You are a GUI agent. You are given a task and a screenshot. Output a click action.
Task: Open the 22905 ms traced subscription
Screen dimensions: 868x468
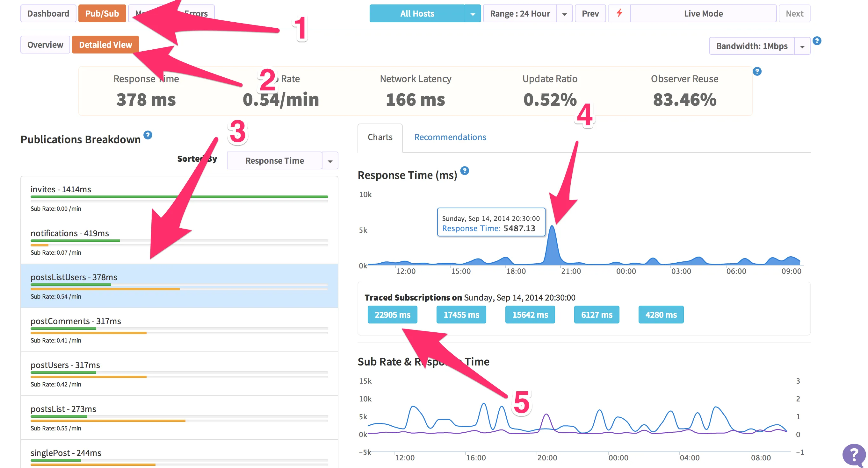(392, 315)
